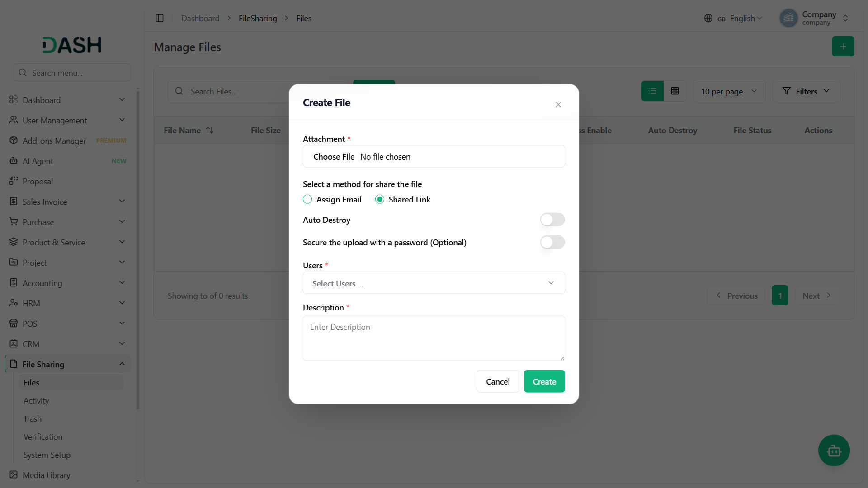Click into the Enter Description textarea
The width and height of the screenshot is (868, 488).
(434, 338)
